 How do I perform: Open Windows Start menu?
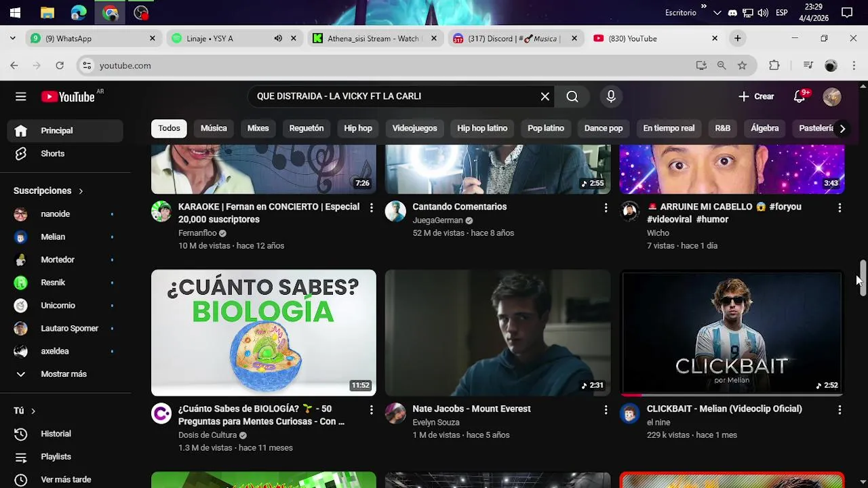[15, 12]
